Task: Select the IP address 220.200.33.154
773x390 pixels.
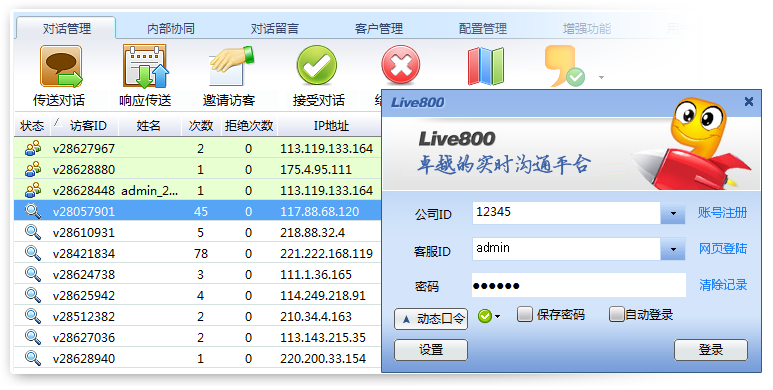Action: (323, 358)
